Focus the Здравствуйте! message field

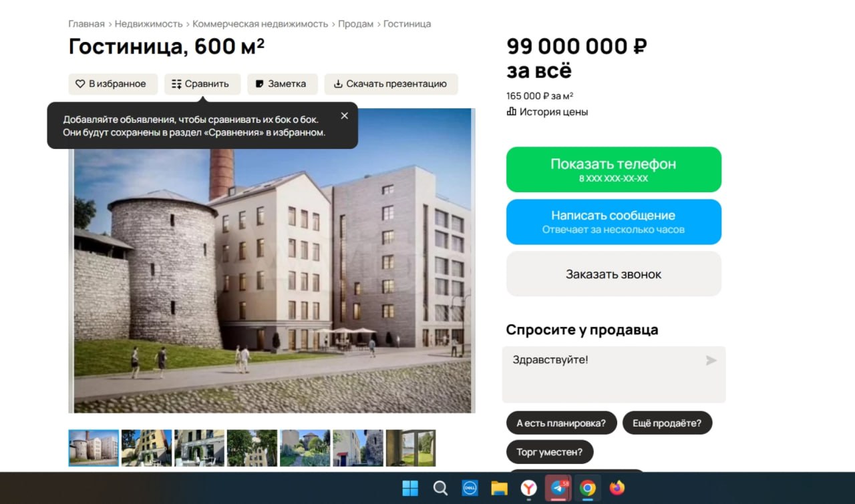614,374
